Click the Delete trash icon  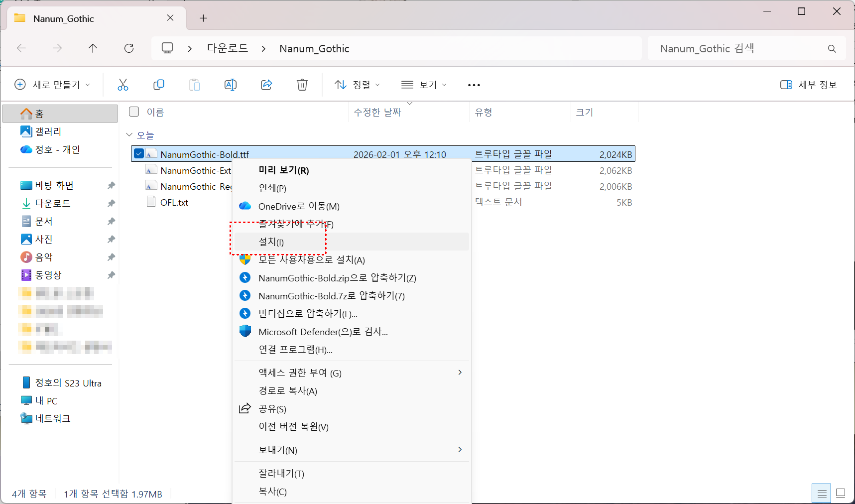(x=302, y=85)
